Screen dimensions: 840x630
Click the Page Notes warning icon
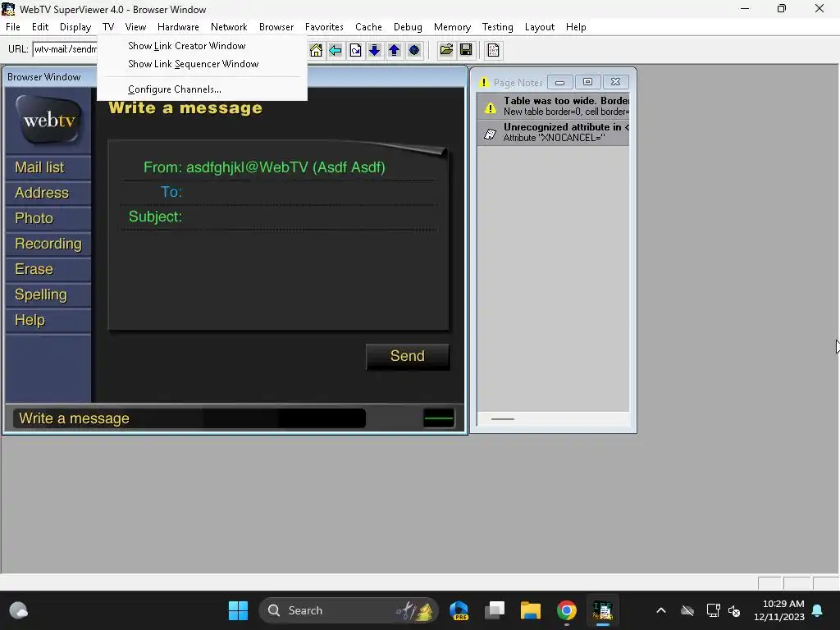tap(484, 83)
